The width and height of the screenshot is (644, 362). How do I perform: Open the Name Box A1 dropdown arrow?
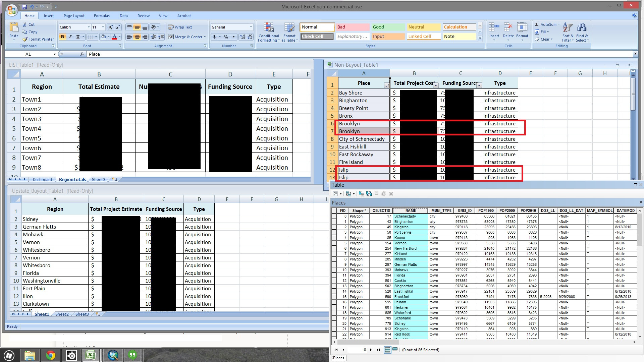(x=55, y=54)
